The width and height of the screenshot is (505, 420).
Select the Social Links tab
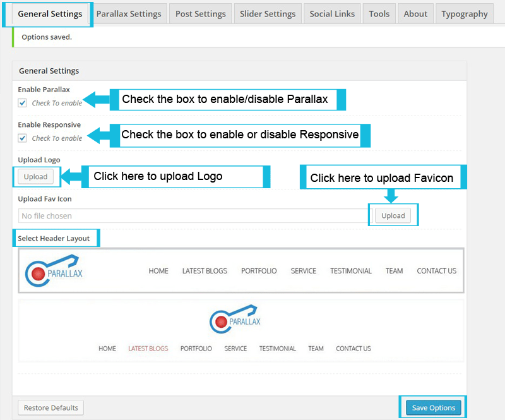332,14
